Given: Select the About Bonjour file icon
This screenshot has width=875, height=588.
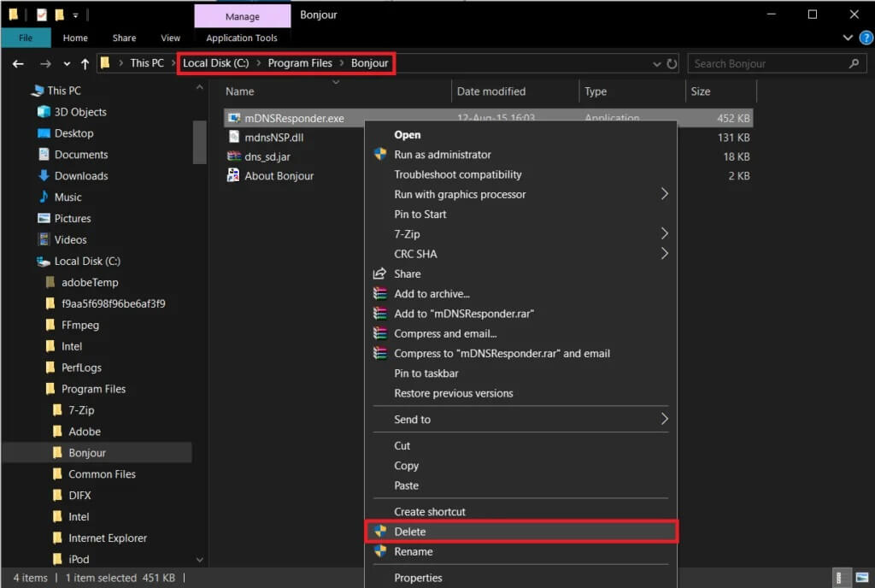Looking at the screenshot, I should pyautogui.click(x=232, y=176).
